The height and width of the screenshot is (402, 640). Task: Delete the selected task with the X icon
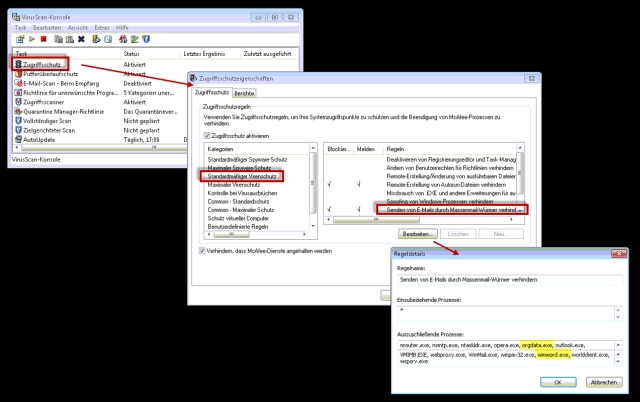pyautogui.click(x=81, y=39)
